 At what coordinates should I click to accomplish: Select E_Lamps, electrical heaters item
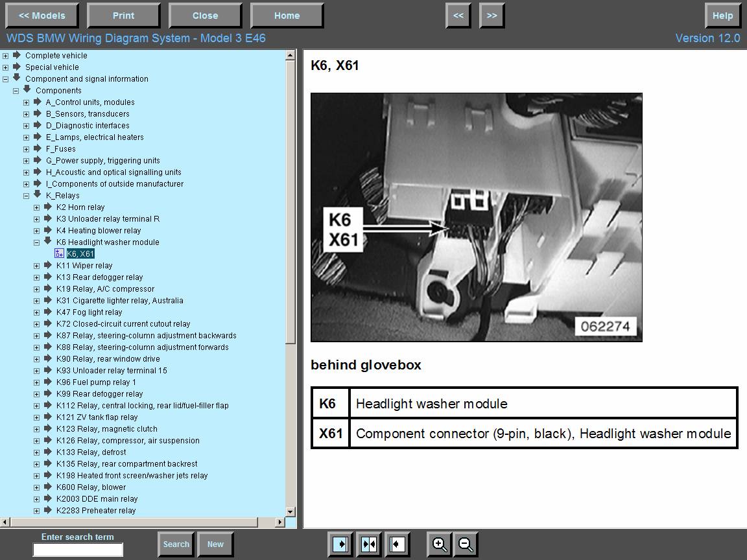(x=95, y=137)
